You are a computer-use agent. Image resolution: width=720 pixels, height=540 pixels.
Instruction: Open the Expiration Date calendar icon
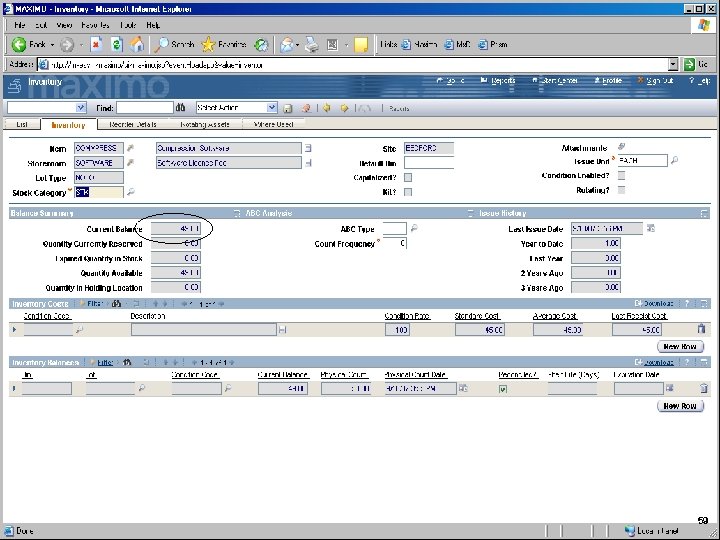[670, 388]
